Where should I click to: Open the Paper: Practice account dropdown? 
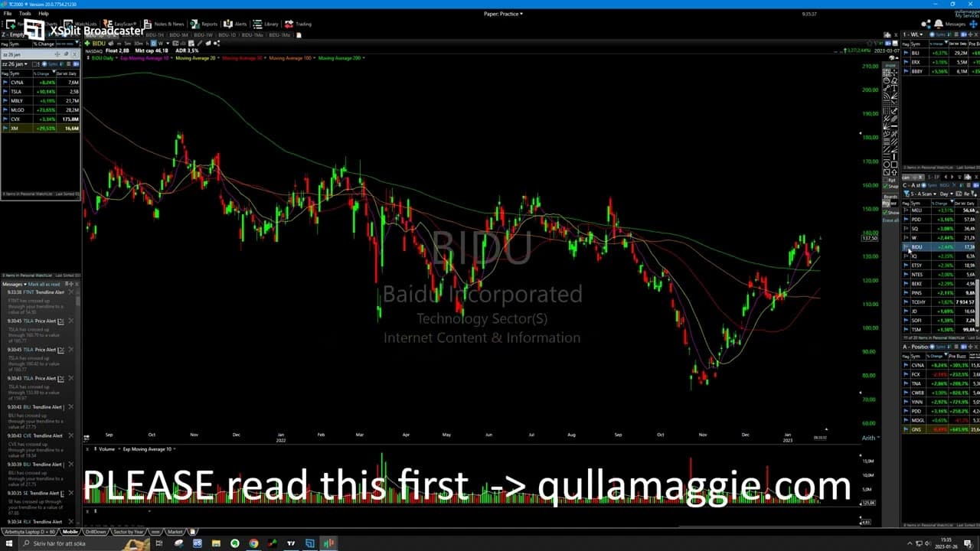click(x=503, y=13)
